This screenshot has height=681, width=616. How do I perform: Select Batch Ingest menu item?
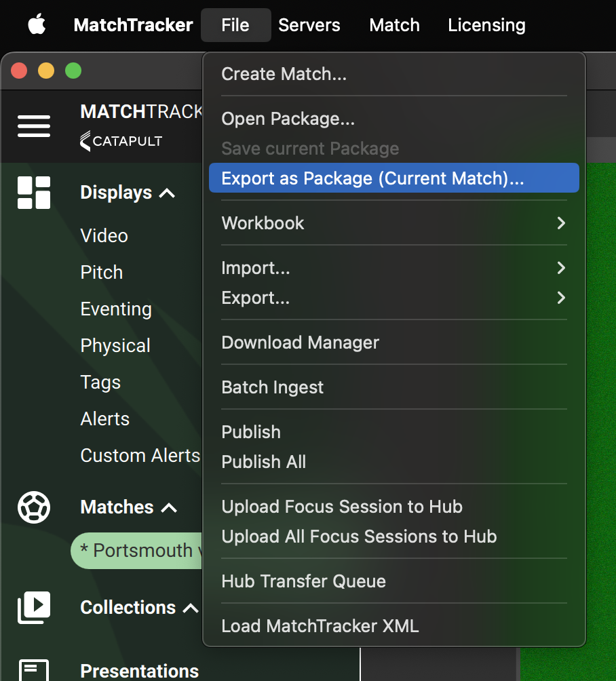(x=394, y=387)
